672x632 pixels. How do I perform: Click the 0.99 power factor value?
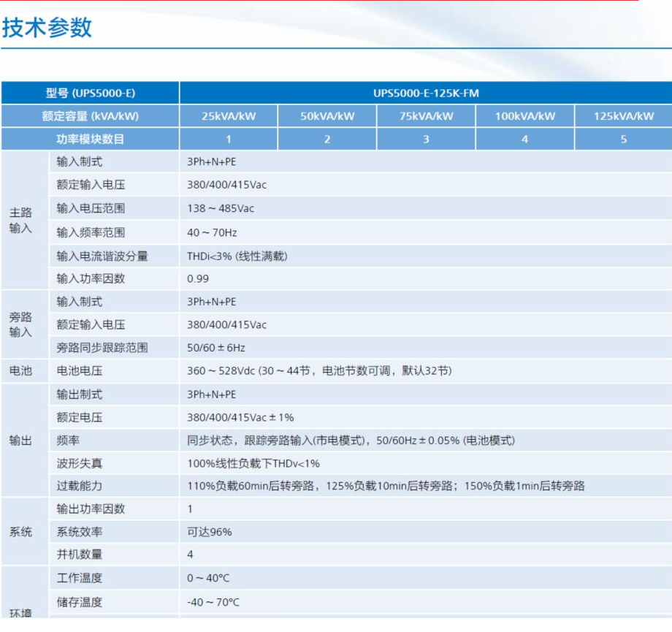(x=197, y=279)
